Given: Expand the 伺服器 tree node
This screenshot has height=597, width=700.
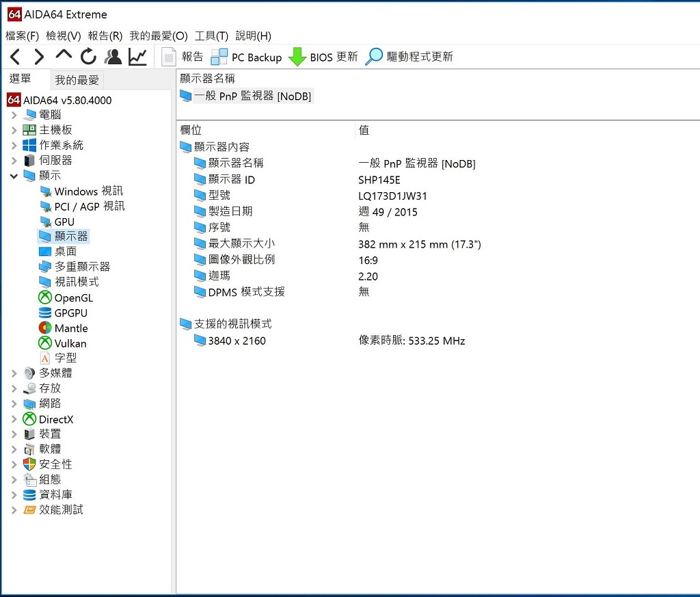Looking at the screenshot, I should 14,161.
